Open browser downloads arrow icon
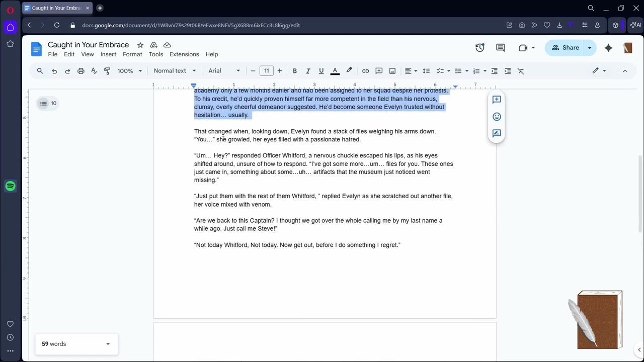Viewport: 644px width, 362px height. pos(559,25)
